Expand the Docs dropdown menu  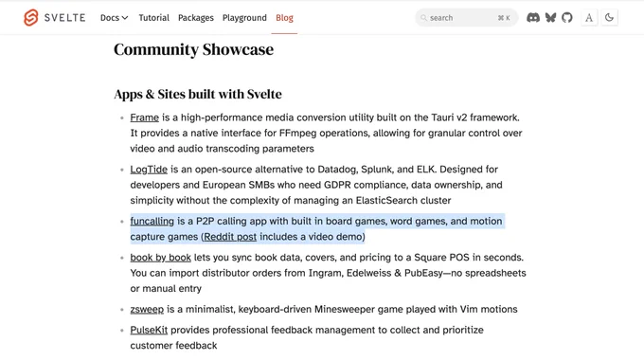(115, 18)
